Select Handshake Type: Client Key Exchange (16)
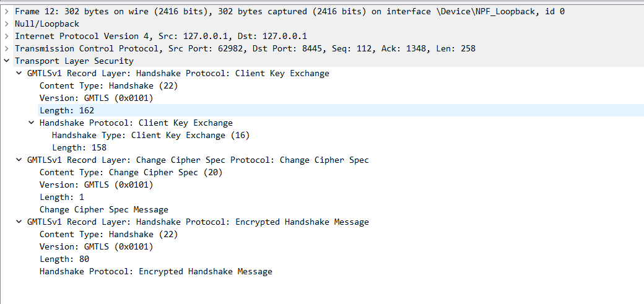The height and width of the screenshot is (304, 644). [150, 135]
